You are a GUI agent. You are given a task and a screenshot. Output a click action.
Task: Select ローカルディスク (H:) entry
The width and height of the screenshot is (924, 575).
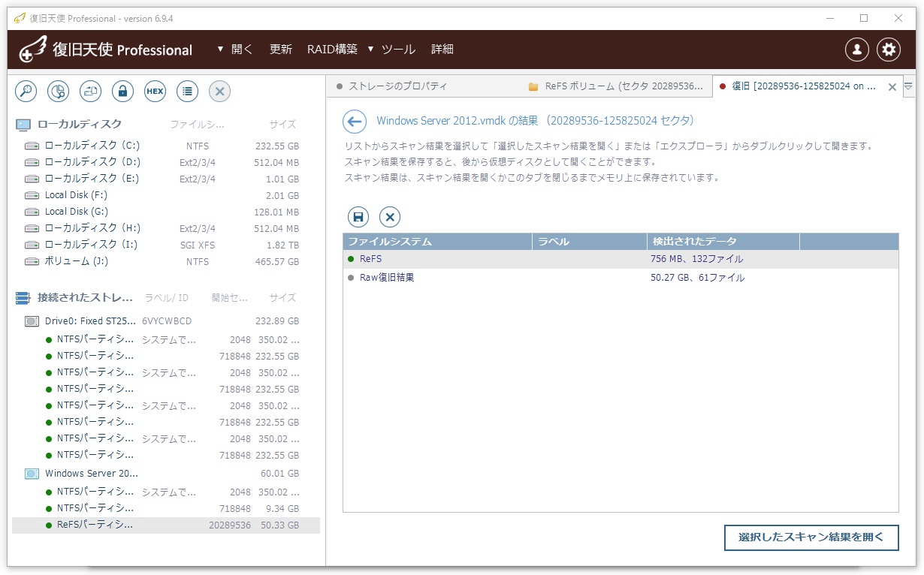tap(166, 228)
